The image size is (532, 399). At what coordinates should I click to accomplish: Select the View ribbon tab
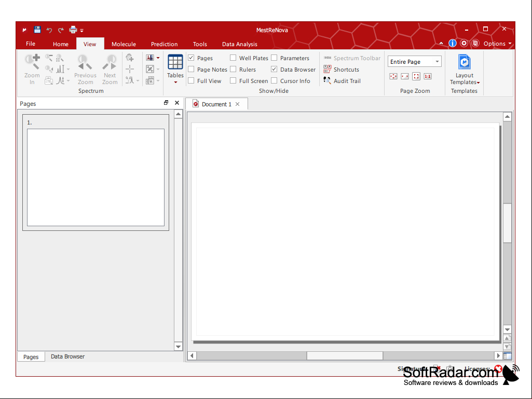tap(90, 44)
